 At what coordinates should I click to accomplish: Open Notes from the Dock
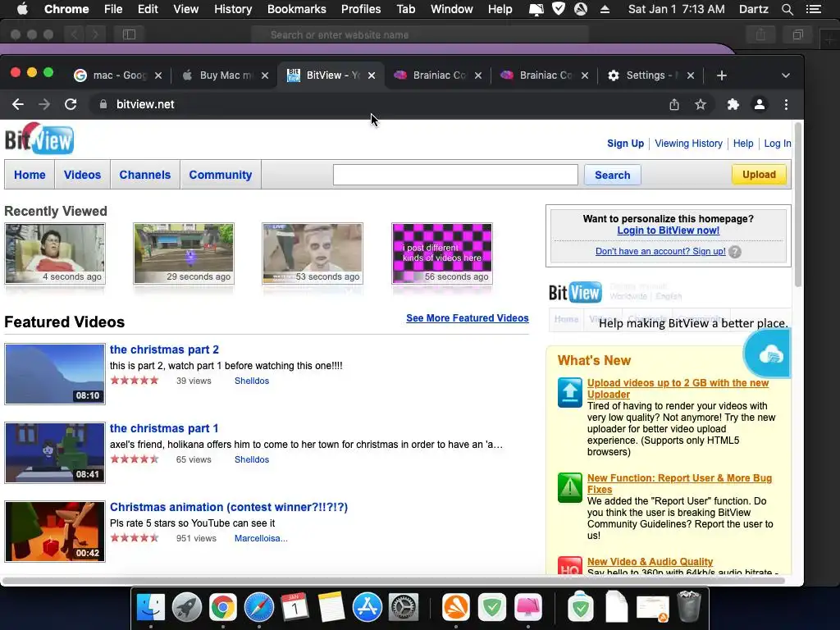(x=331, y=608)
